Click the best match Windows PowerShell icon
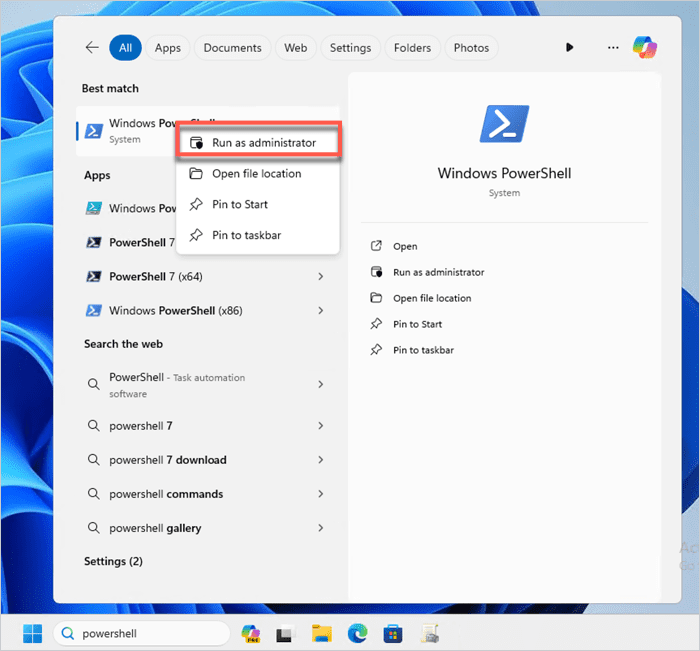Image resolution: width=700 pixels, height=651 pixels. point(94,131)
